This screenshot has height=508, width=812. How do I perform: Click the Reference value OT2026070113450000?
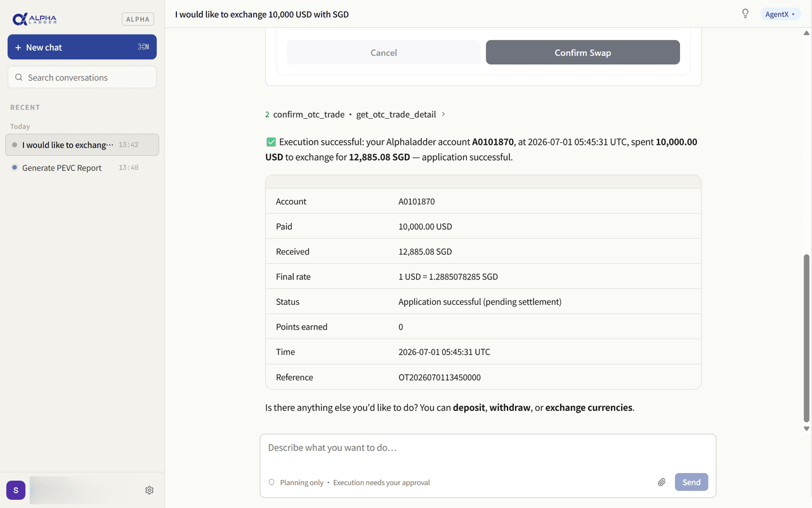pyautogui.click(x=440, y=377)
